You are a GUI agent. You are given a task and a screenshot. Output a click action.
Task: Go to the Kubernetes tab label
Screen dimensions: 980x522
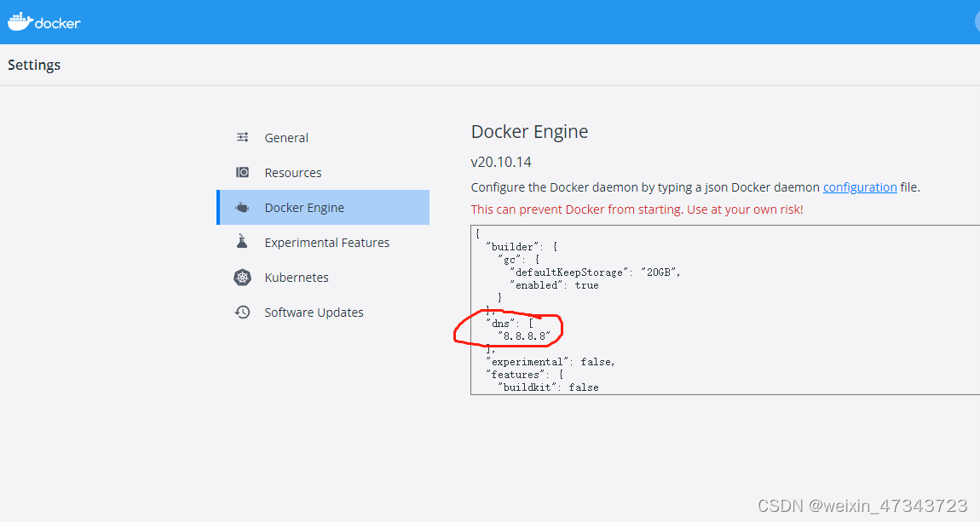297,278
